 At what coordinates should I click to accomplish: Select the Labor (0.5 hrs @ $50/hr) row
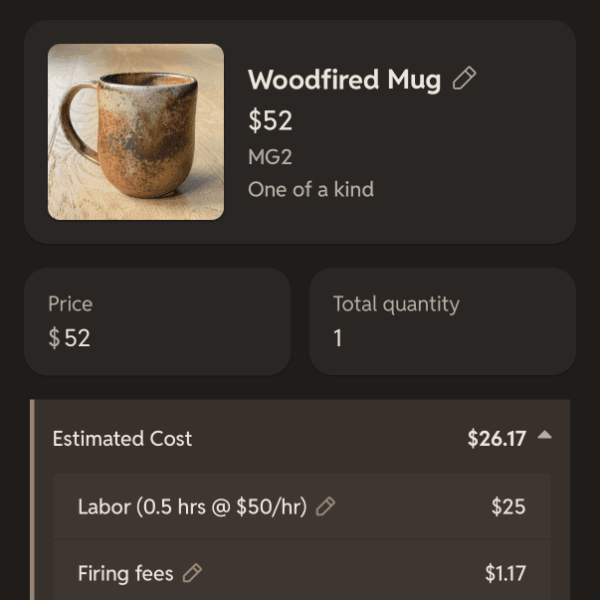302,506
